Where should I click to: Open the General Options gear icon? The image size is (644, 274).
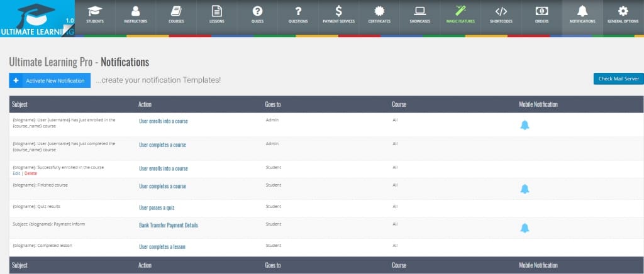(x=623, y=11)
